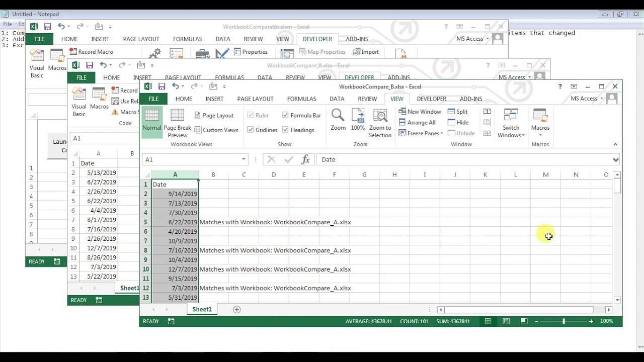
Task: Open the Name Box dropdown arrow
Action: coord(244,159)
